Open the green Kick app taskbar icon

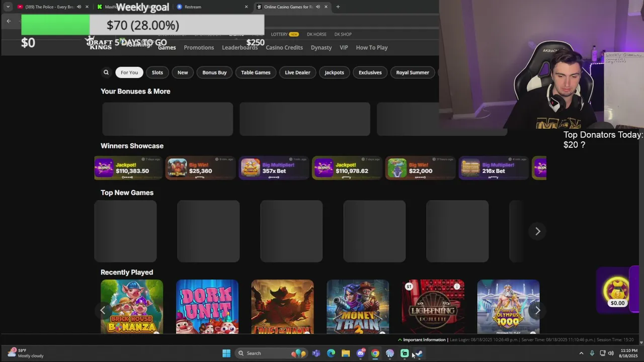(405, 353)
